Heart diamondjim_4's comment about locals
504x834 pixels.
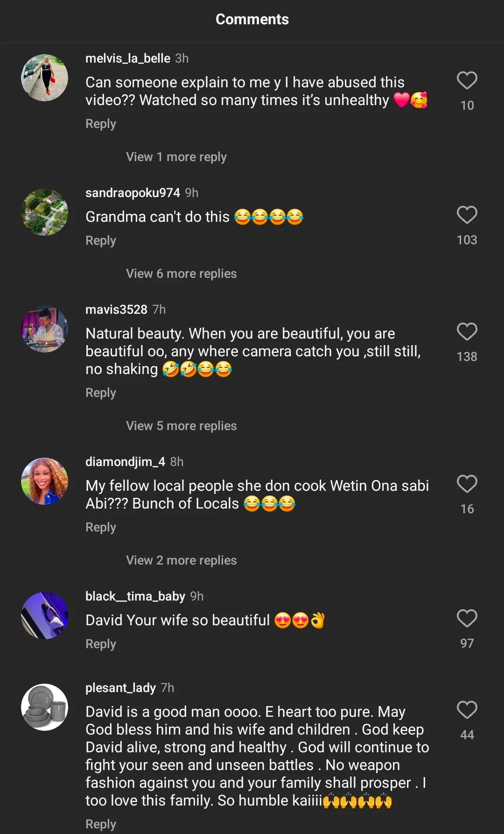467,484
